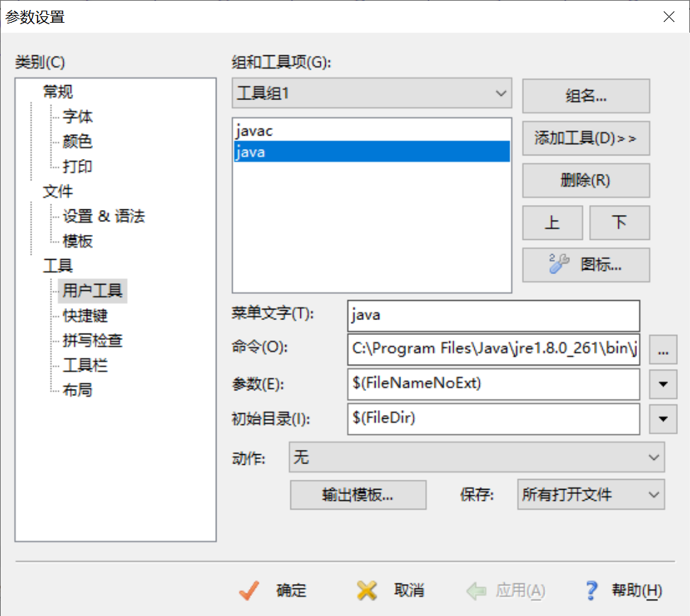Click the ... browse button beside 命令

click(663, 349)
